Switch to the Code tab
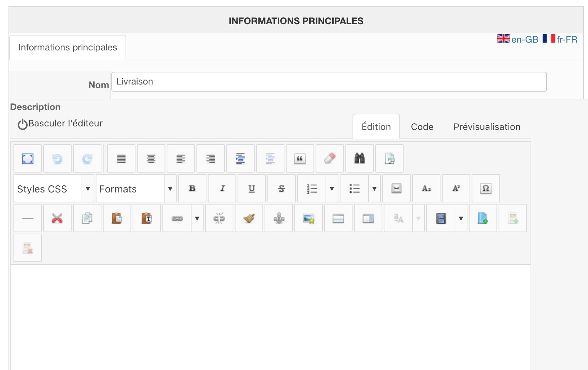This screenshot has width=588, height=370. coord(422,127)
